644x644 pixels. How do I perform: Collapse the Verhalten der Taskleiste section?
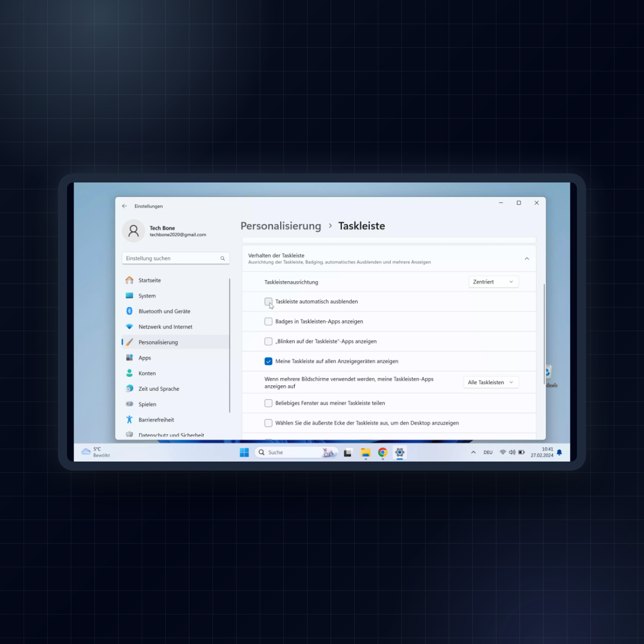(x=527, y=259)
